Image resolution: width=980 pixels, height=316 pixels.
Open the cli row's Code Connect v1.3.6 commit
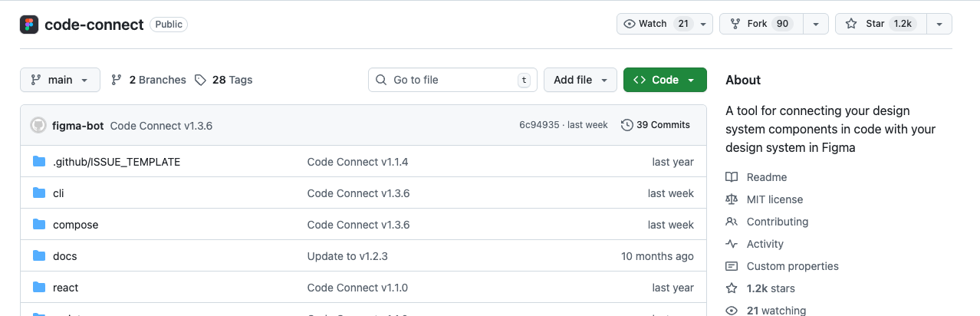358,193
